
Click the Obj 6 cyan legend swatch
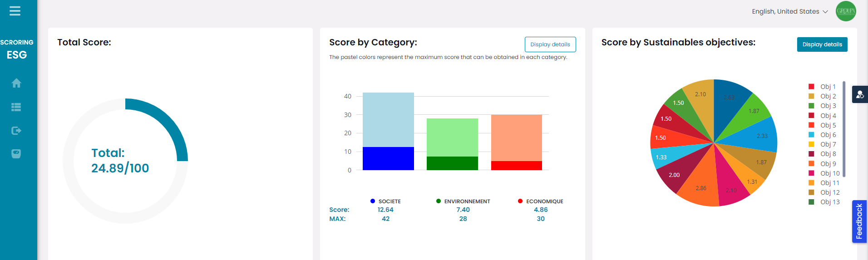(811, 135)
